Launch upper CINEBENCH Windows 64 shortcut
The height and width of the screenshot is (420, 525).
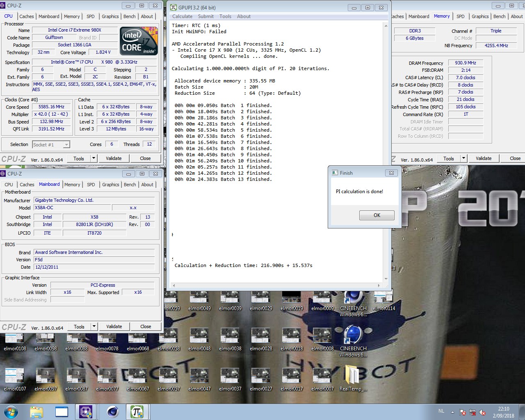(x=353, y=304)
